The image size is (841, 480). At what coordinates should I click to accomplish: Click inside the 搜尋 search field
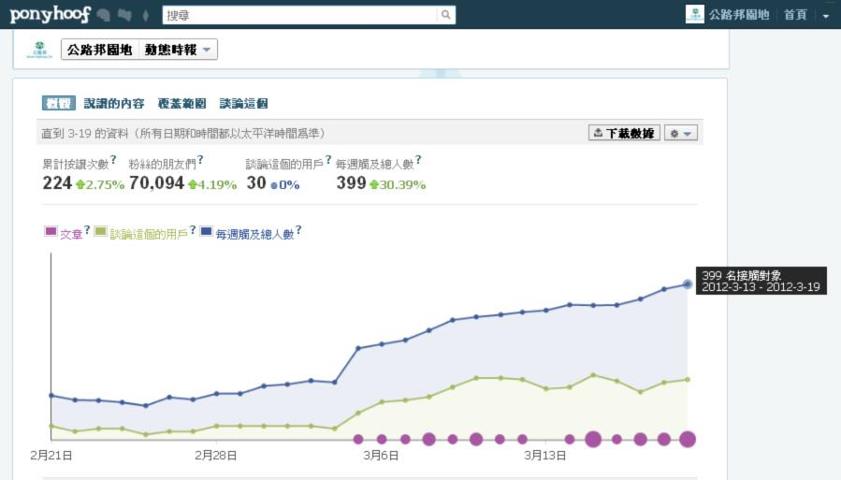point(298,15)
